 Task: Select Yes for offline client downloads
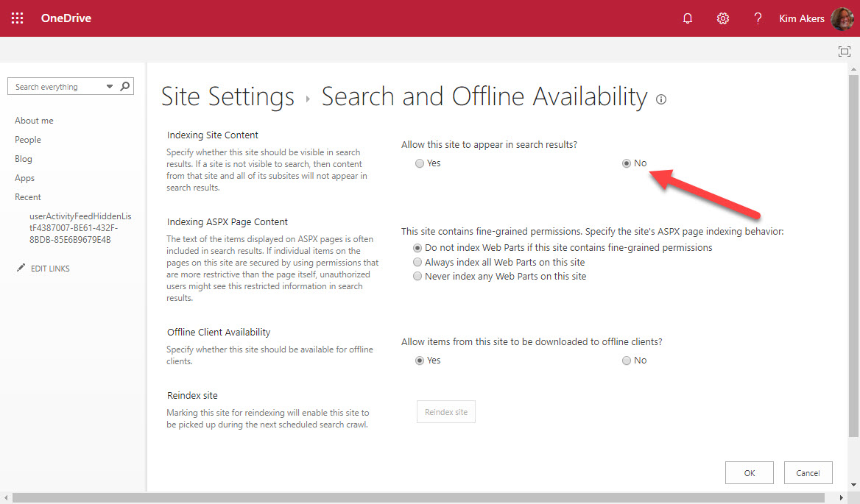420,361
